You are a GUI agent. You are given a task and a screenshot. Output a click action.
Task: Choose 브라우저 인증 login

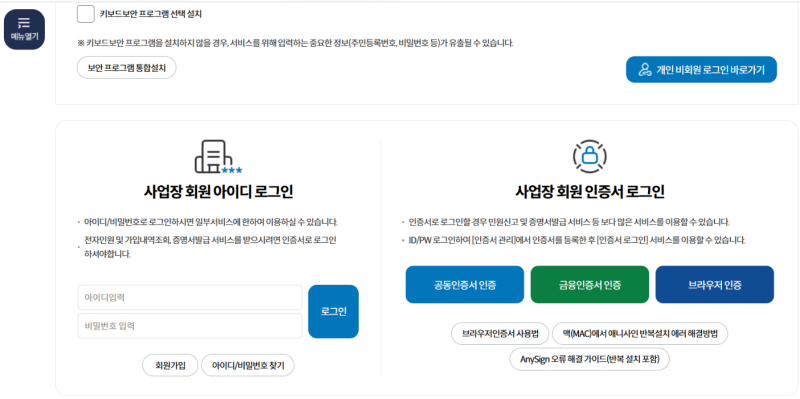click(714, 285)
